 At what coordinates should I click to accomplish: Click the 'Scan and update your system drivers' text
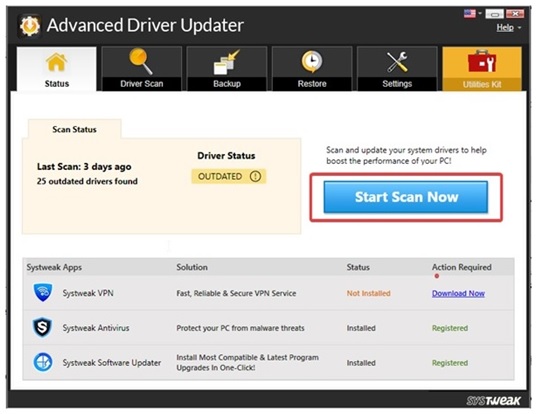(406, 155)
